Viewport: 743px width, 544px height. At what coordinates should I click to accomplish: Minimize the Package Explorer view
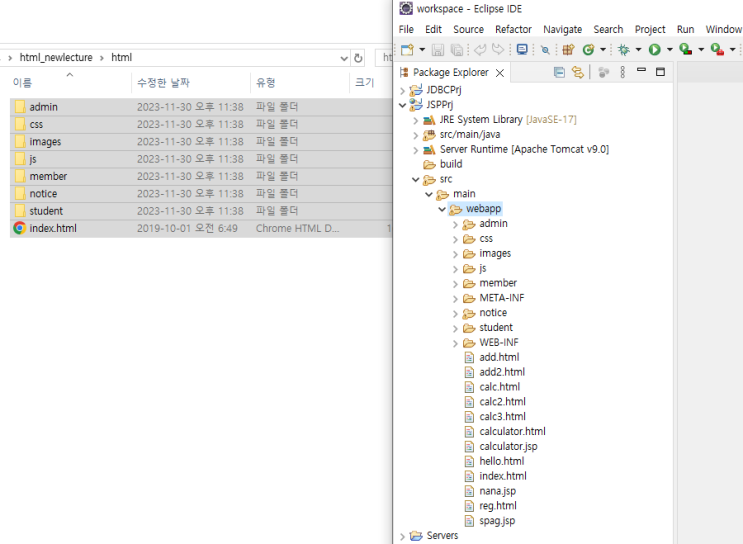click(642, 70)
